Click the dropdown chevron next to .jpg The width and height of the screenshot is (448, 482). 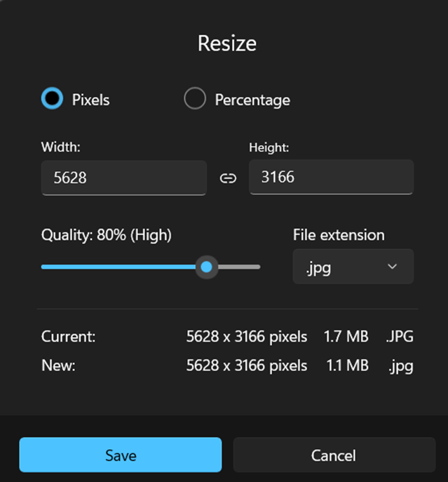(x=393, y=267)
